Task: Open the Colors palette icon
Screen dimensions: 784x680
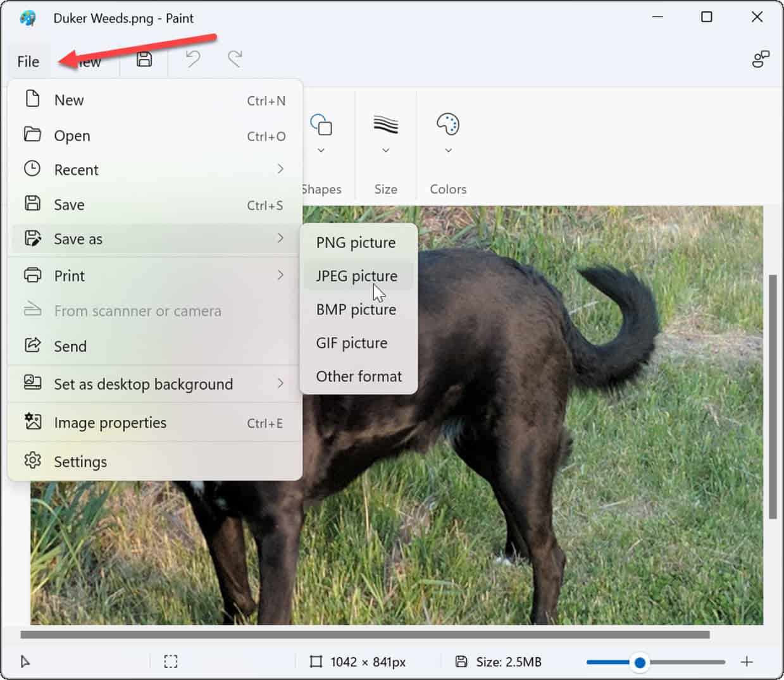Action: tap(448, 125)
